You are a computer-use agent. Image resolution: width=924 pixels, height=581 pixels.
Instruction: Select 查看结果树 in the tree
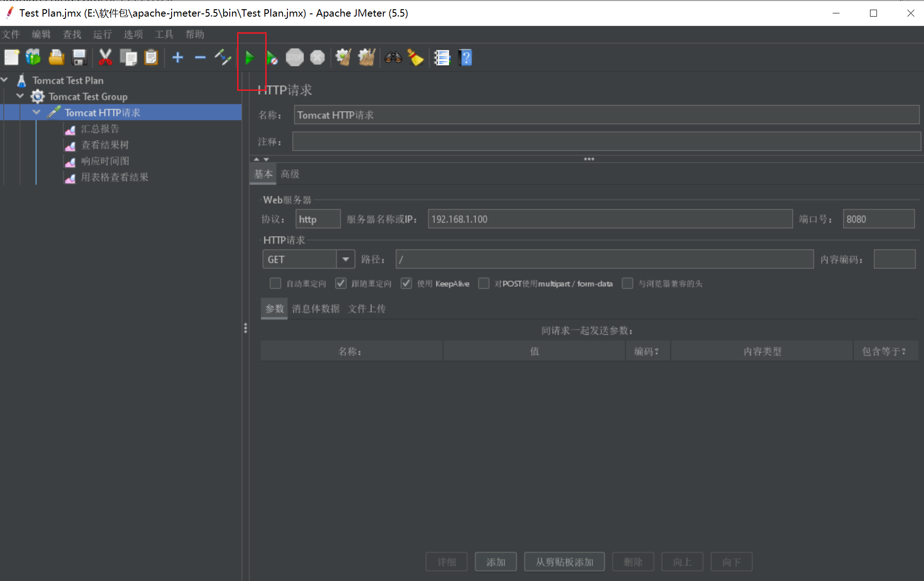[105, 145]
